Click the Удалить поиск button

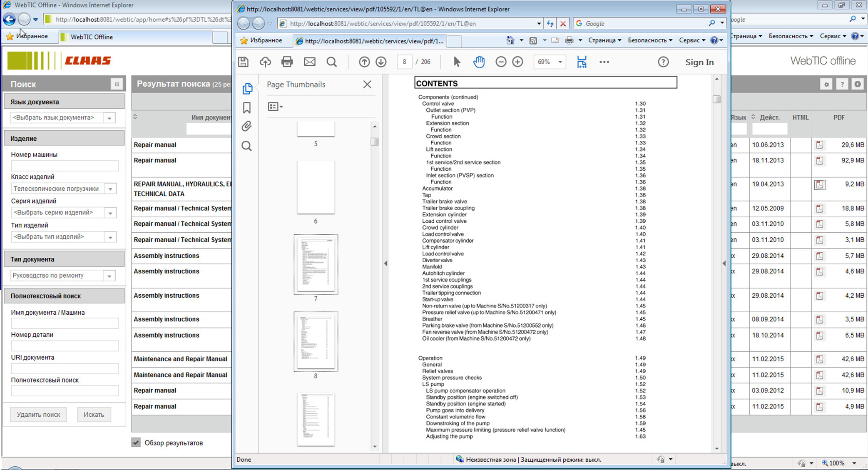pos(38,414)
